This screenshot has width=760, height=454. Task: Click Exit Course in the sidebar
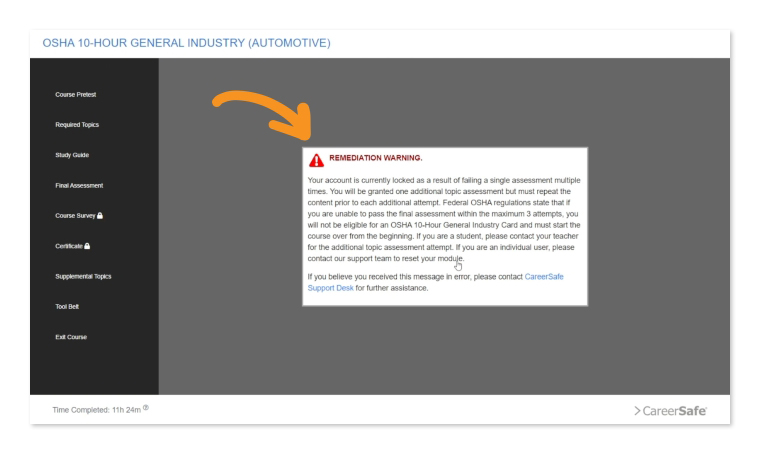71,337
